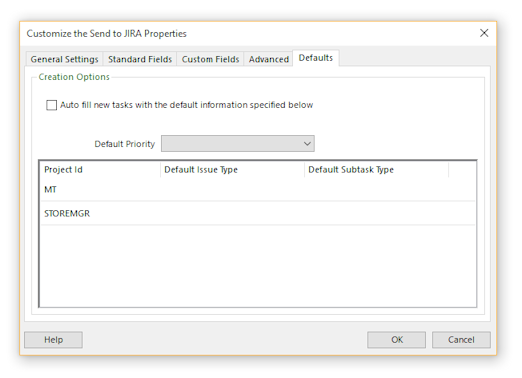Switch to the Standard Fields tab
Screen dimensions: 522x378
click(x=140, y=59)
